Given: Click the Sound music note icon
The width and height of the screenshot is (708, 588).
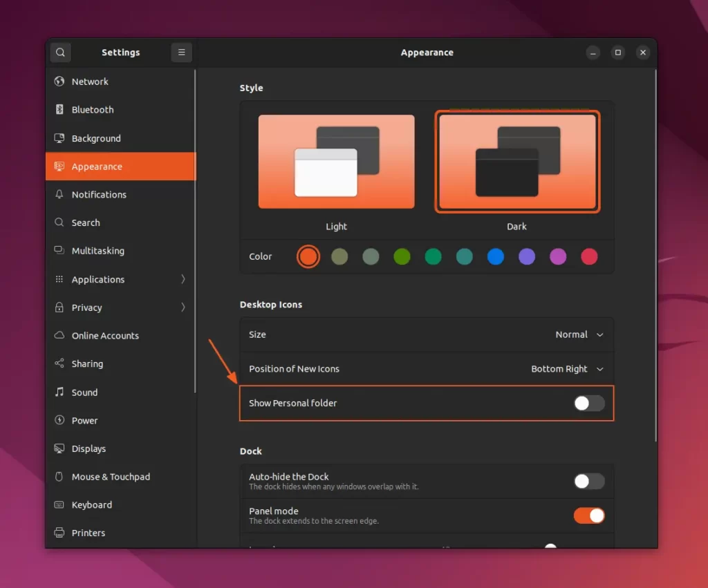Looking at the screenshot, I should click(x=59, y=392).
